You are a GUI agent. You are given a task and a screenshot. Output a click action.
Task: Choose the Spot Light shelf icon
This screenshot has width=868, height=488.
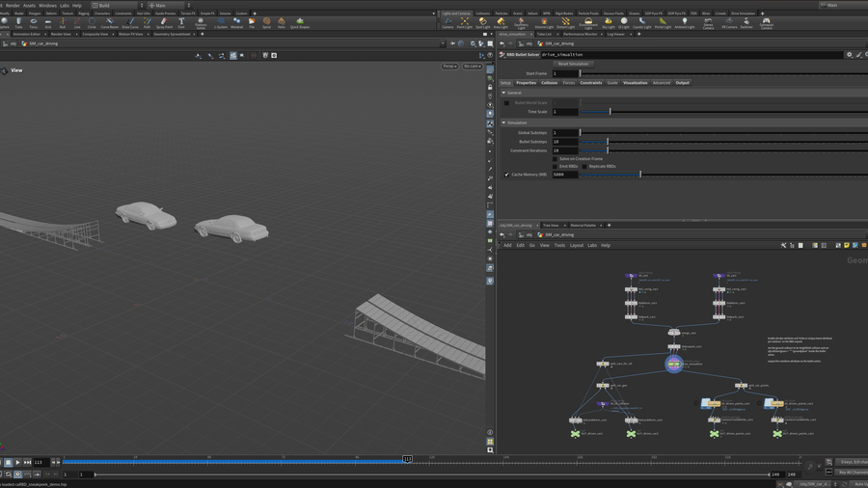click(483, 22)
